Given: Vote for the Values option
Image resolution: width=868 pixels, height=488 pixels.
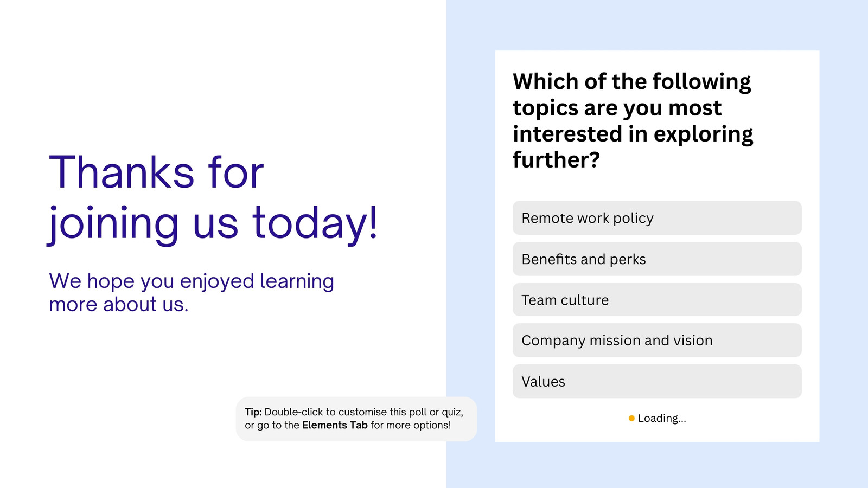Looking at the screenshot, I should point(657,381).
